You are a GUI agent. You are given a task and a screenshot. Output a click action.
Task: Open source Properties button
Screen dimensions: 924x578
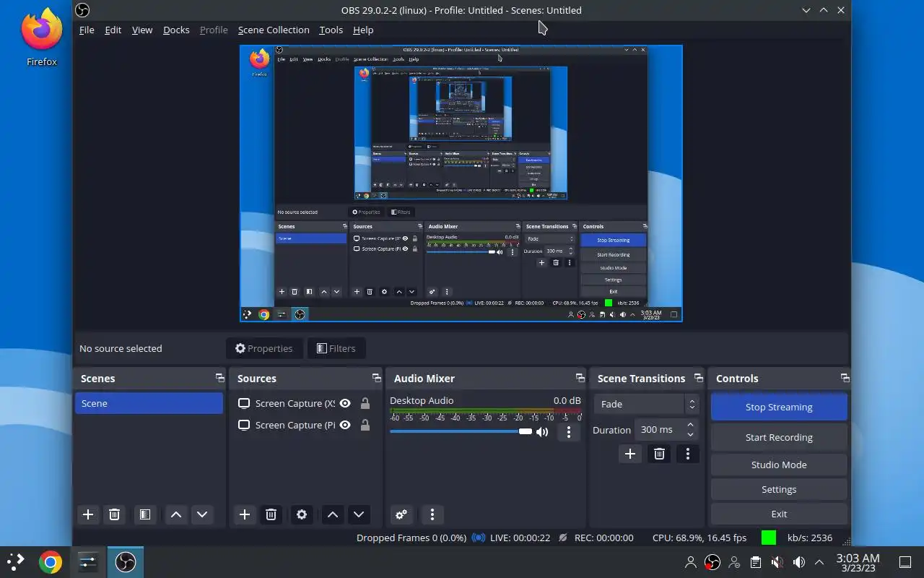click(264, 348)
